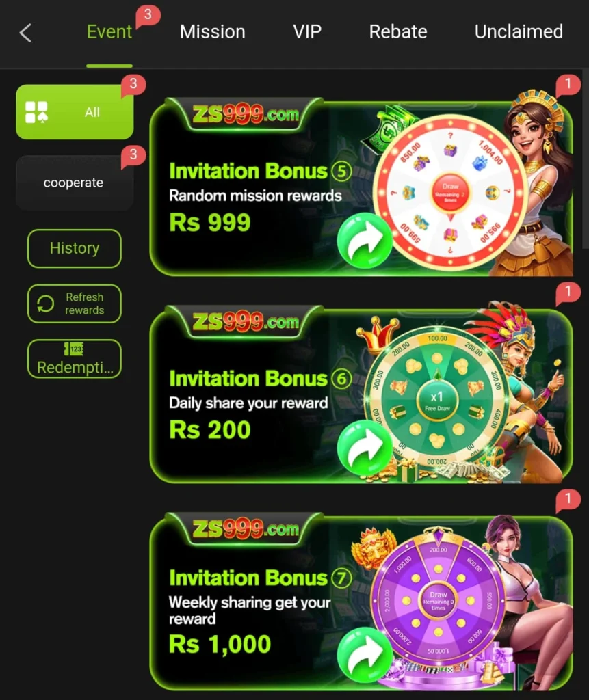Open the History button
The height and width of the screenshot is (700, 589).
click(74, 248)
